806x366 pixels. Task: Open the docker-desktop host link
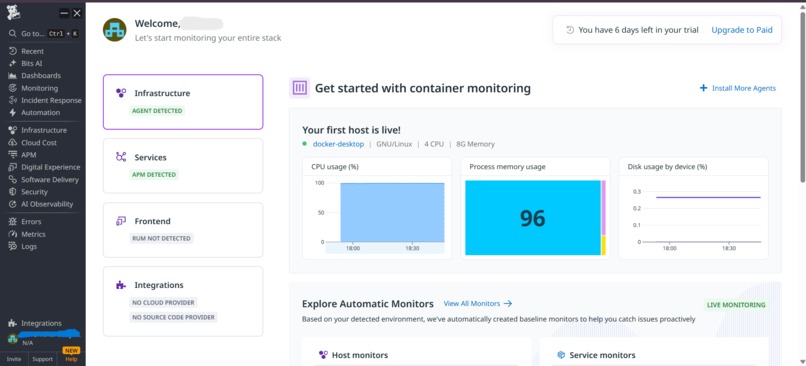tap(338, 144)
